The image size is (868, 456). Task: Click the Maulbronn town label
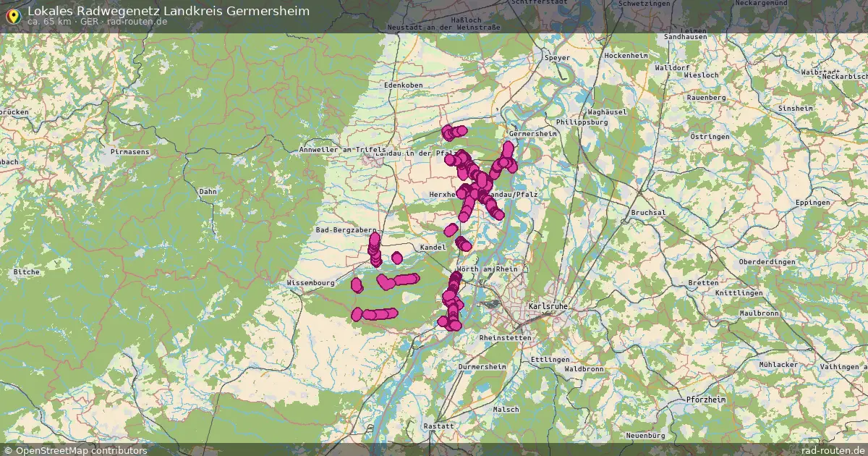tap(759, 313)
